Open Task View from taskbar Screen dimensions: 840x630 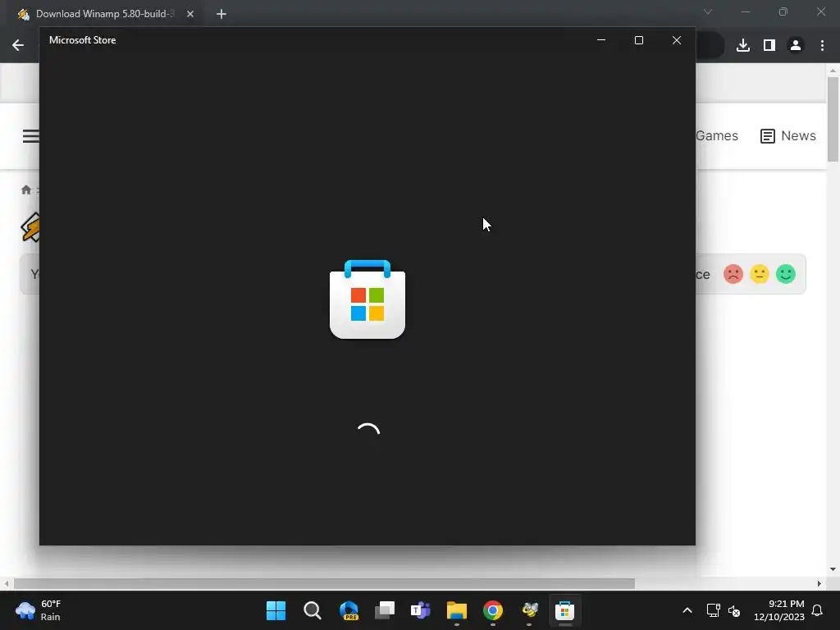tap(385, 610)
